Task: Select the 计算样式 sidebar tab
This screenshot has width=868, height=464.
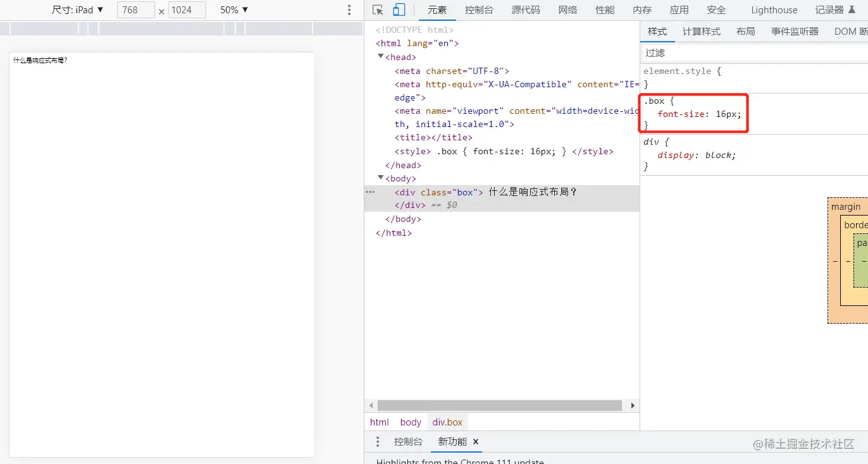Action: pos(702,31)
